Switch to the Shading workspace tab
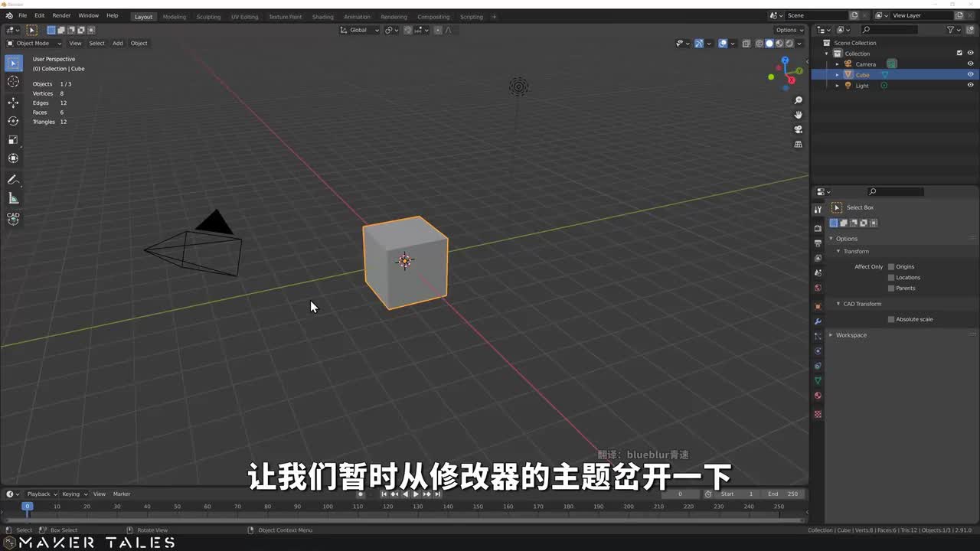This screenshot has width=980, height=551. click(x=322, y=17)
